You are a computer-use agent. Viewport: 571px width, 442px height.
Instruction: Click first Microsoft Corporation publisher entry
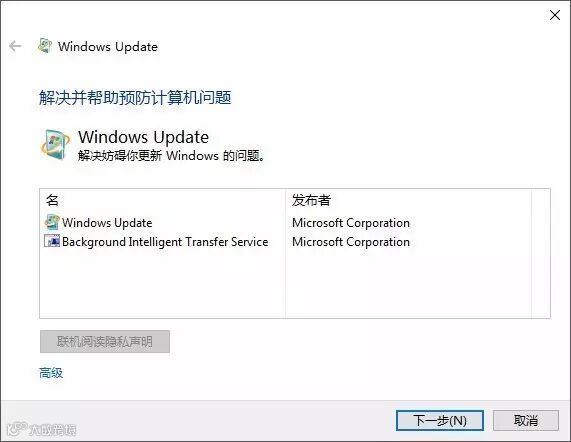tap(351, 222)
